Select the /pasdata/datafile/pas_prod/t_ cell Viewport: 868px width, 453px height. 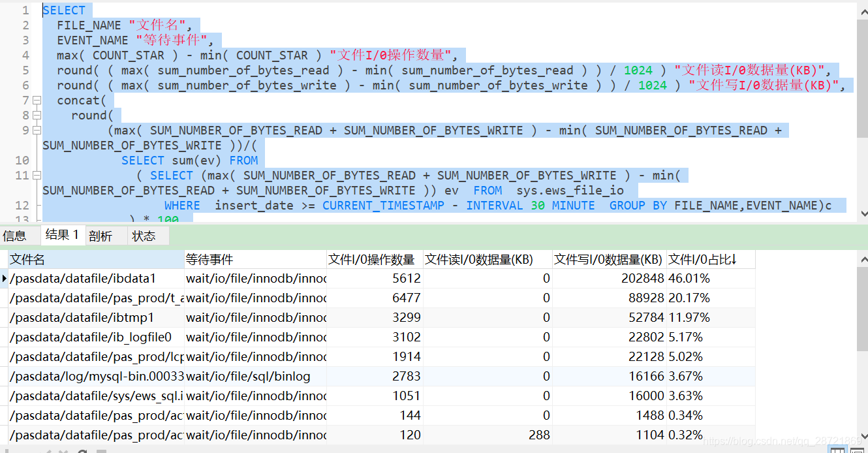coord(96,298)
